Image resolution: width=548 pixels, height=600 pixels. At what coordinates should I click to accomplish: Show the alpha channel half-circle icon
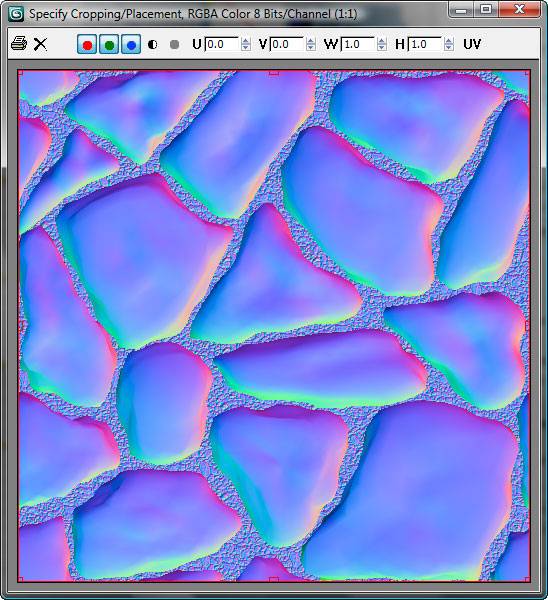(x=153, y=45)
